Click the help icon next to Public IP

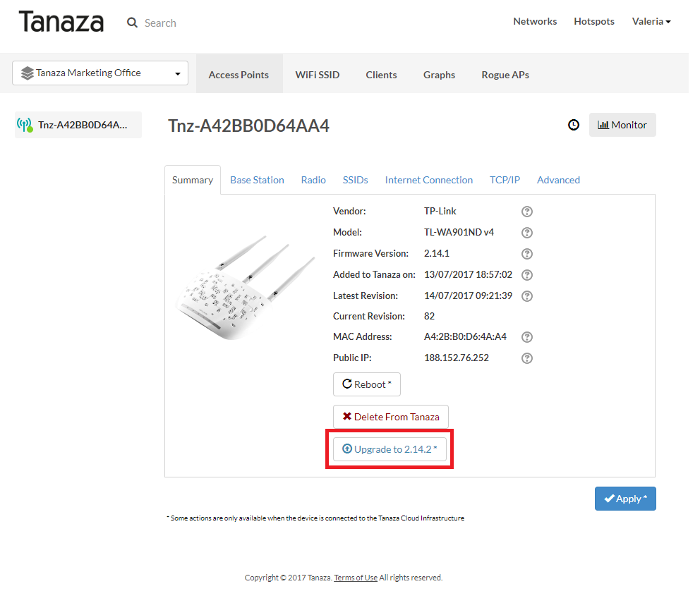527,358
